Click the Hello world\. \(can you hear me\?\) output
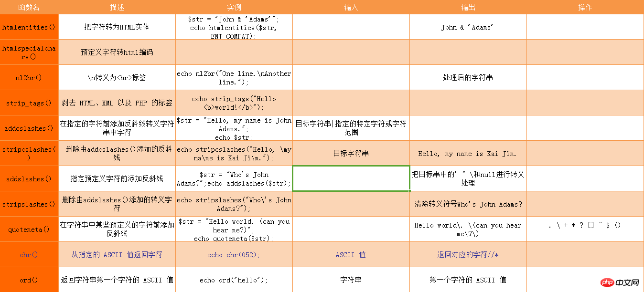Image resolution: width=644 pixels, height=292 pixels. pyautogui.click(x=468, y=229)
